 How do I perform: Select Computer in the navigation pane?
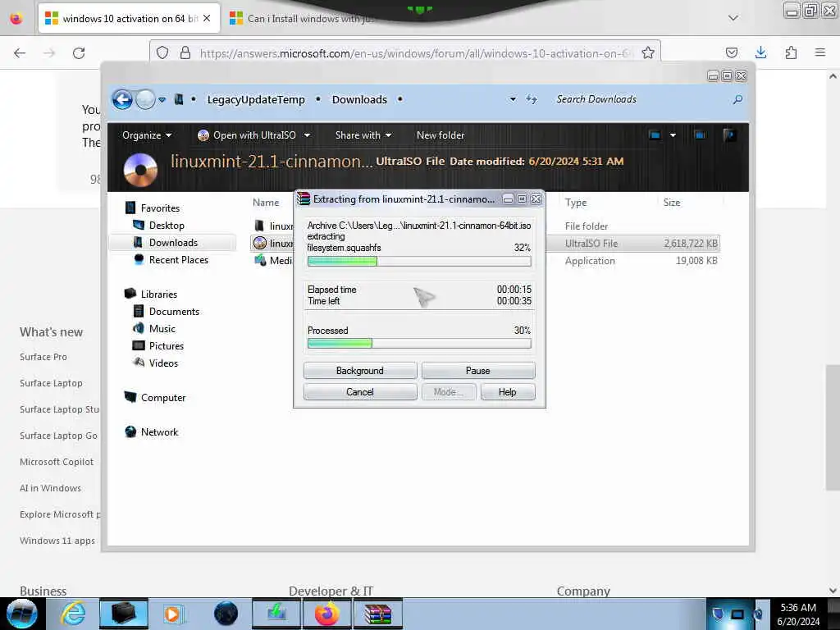coord(163,398)
